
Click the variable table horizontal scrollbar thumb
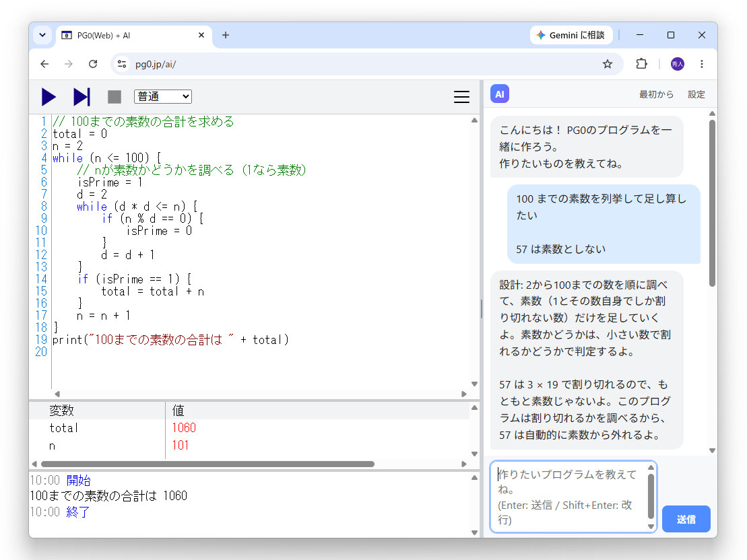pyautogui.click(x=207, y=464)
